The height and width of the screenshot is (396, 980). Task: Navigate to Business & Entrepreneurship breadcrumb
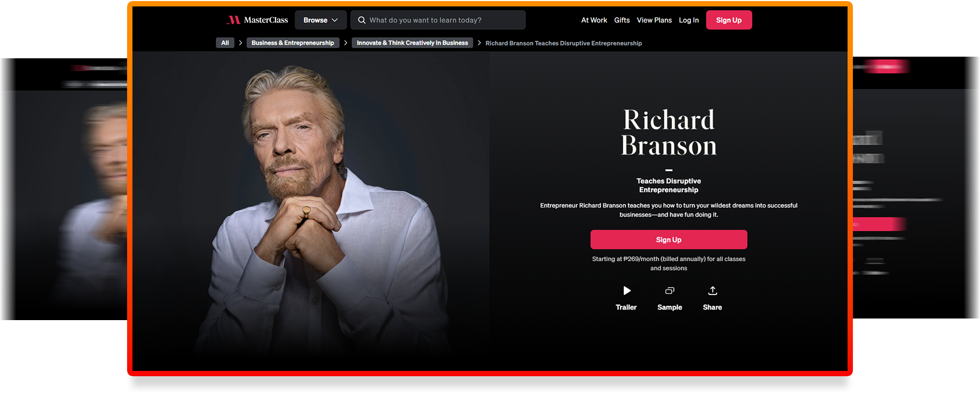292,43
